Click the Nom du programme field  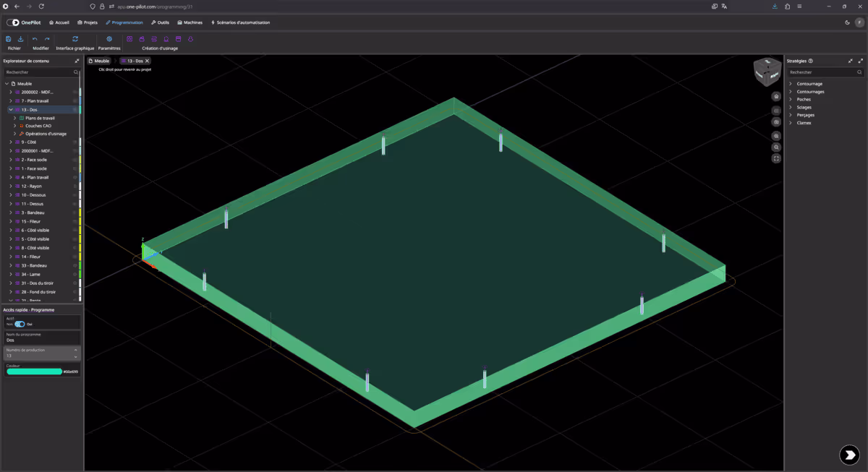tap(41, 337)
